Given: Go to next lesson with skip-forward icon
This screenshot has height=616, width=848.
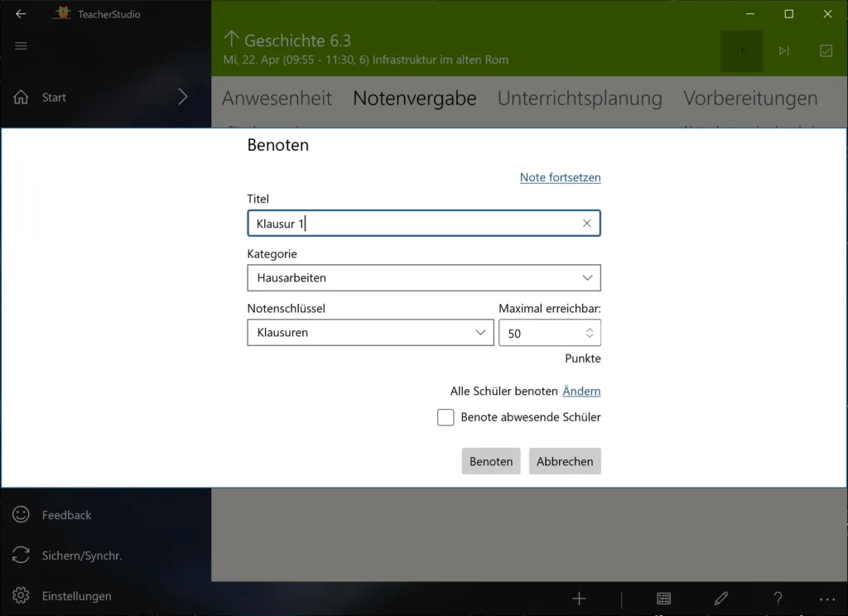Looking at the screenshot, I should tap(783, 51).
